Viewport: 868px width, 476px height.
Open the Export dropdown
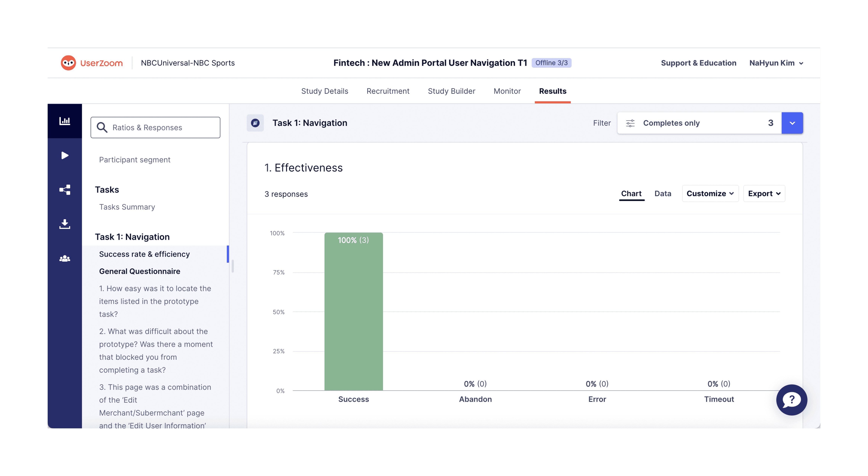pos(764,193)
